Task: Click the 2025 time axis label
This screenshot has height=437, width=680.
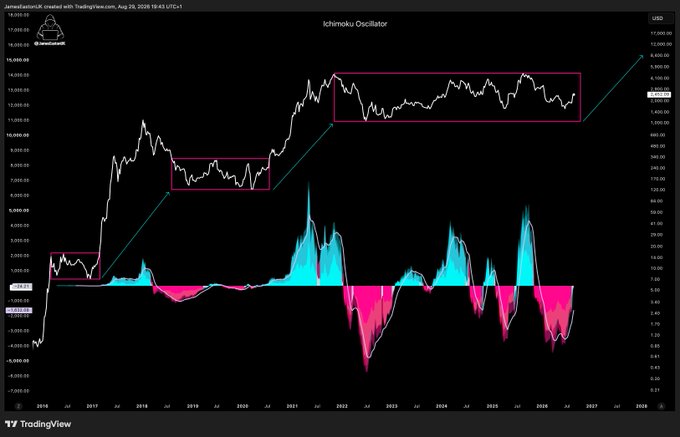Action: [492, 406]
